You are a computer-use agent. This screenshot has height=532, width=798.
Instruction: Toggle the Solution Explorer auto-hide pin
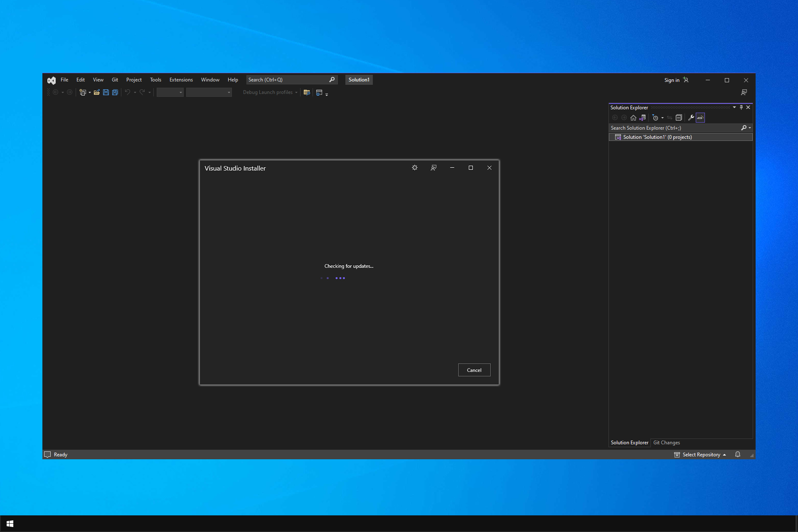[741, 107]
